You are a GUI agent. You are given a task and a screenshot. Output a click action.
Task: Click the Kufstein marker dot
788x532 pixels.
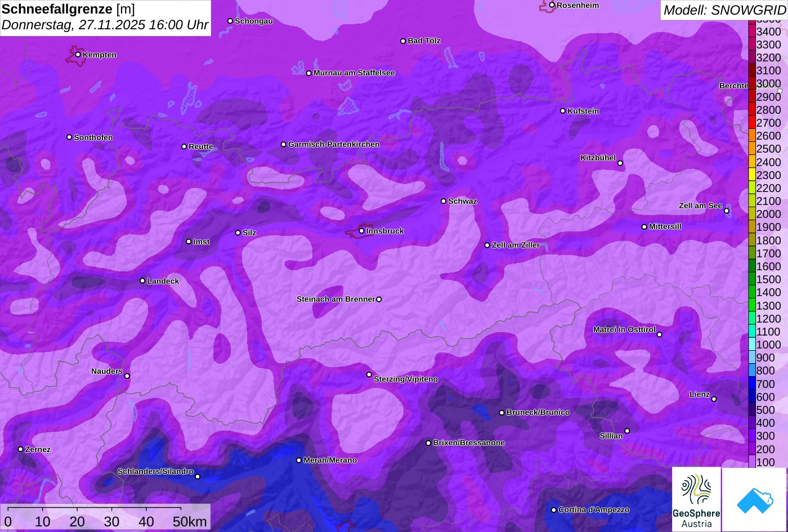(563, 111)
